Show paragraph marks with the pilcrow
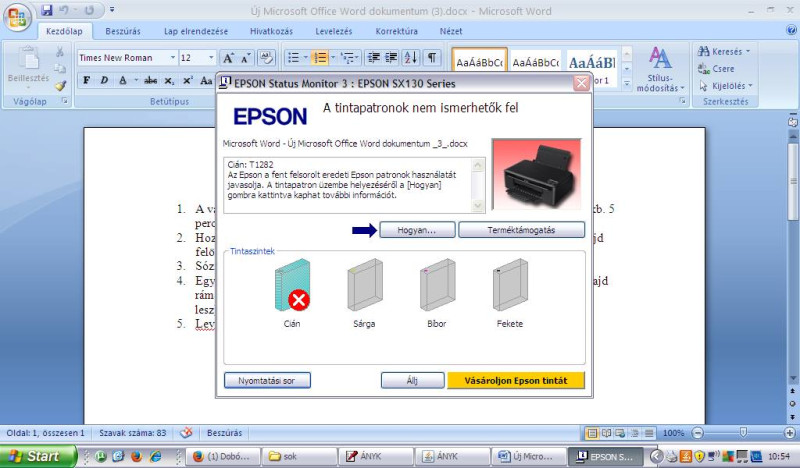The height and width of the screenshot is (468, 800). tap(432, 57)
